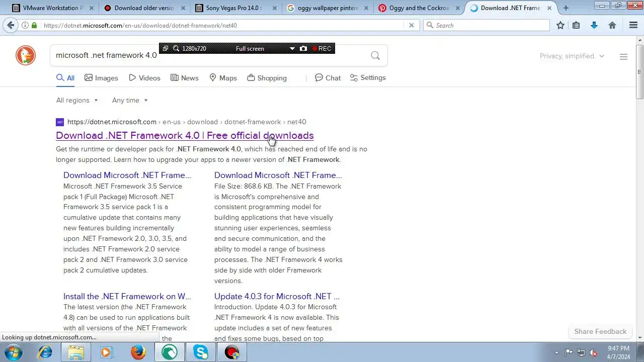
Task: Open the Firefox hamburger menu
Action: (x=633, y=25)
